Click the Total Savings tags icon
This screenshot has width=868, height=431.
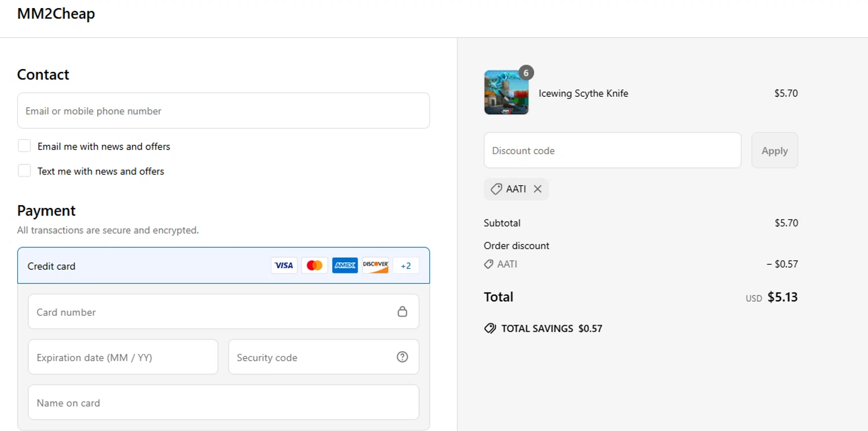point(490,328)
